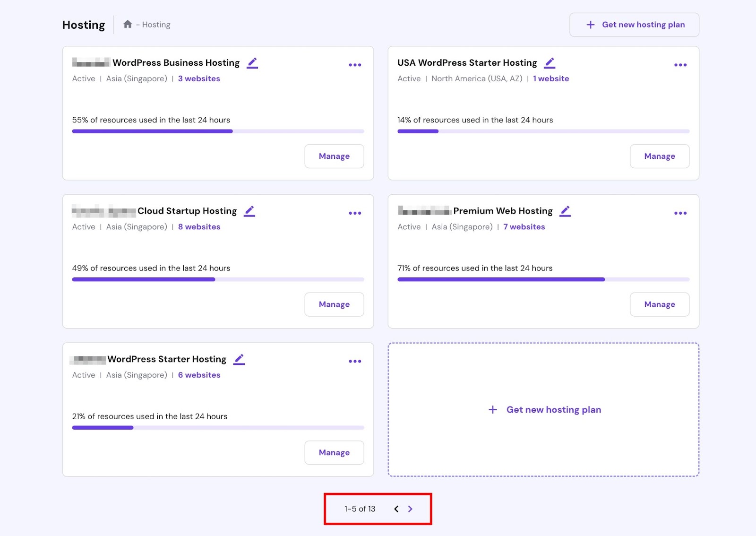The width and height of the screenshot is (756, 536).
Task: Click Get new hosting plan button at top
Action: point(634,25)
